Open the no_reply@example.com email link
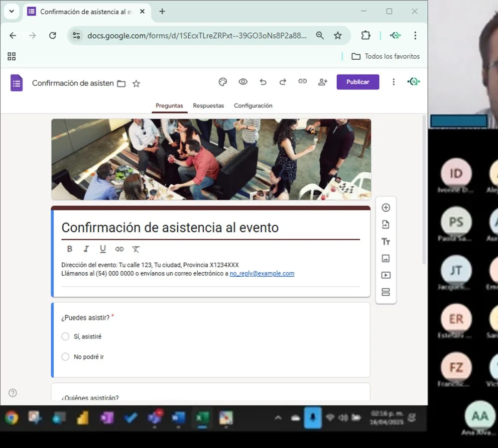498x448 pixels. pos(262,273)
